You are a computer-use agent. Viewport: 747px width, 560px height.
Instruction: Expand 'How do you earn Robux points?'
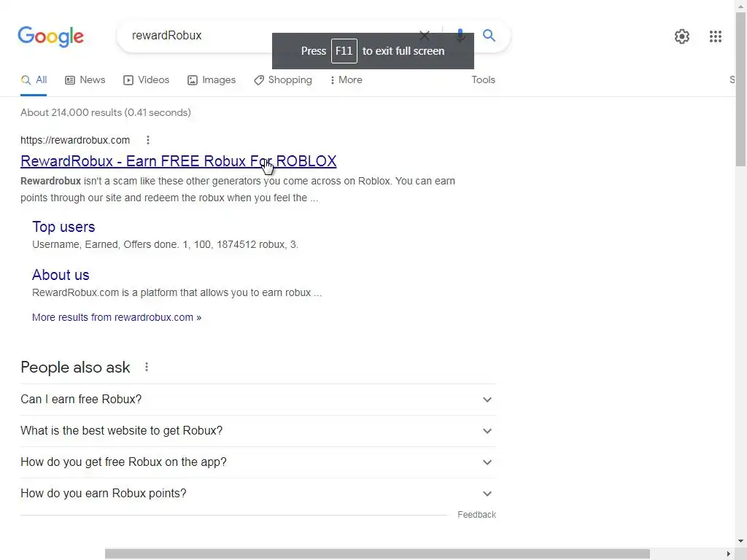[x=258, y=494]
